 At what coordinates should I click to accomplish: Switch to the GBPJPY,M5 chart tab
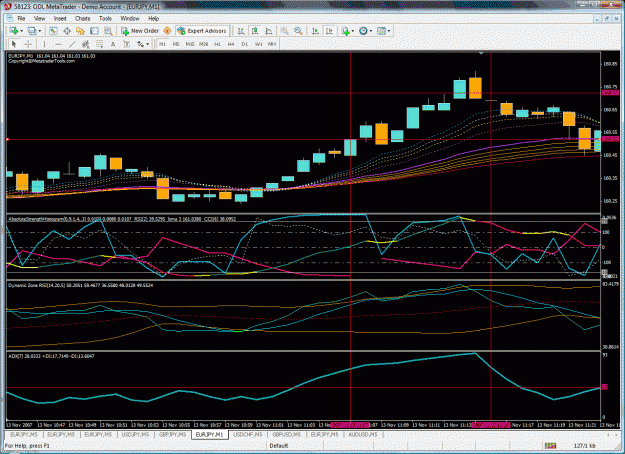[x=172, y=434]
